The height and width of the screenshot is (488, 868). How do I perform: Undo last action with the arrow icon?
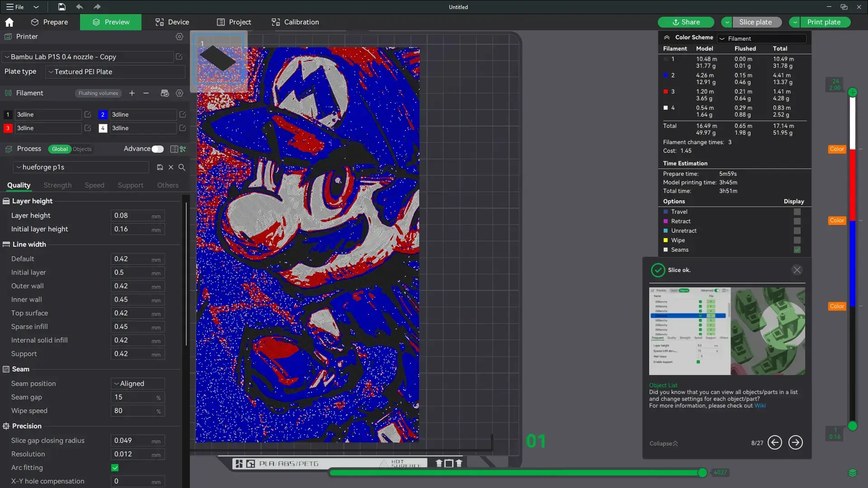click(80, 7)
